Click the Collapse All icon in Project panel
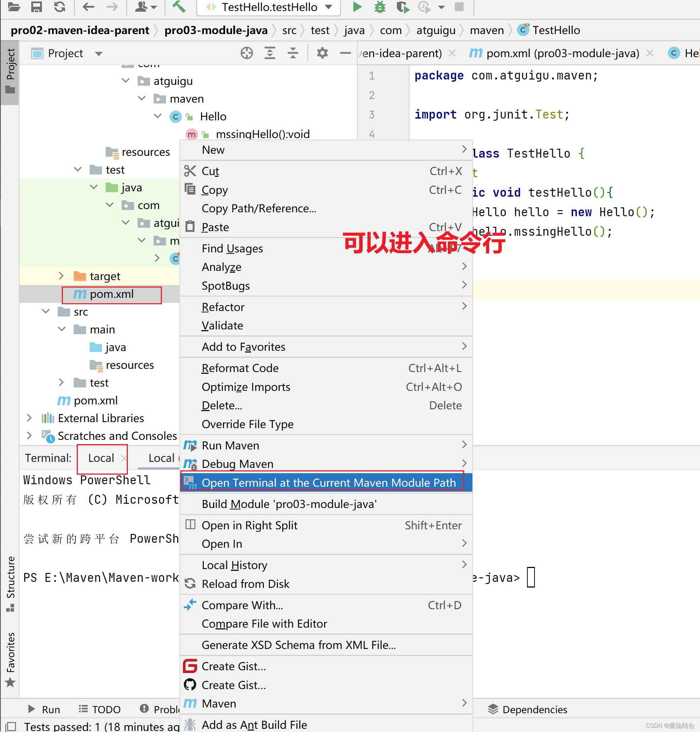 [293, 53]
